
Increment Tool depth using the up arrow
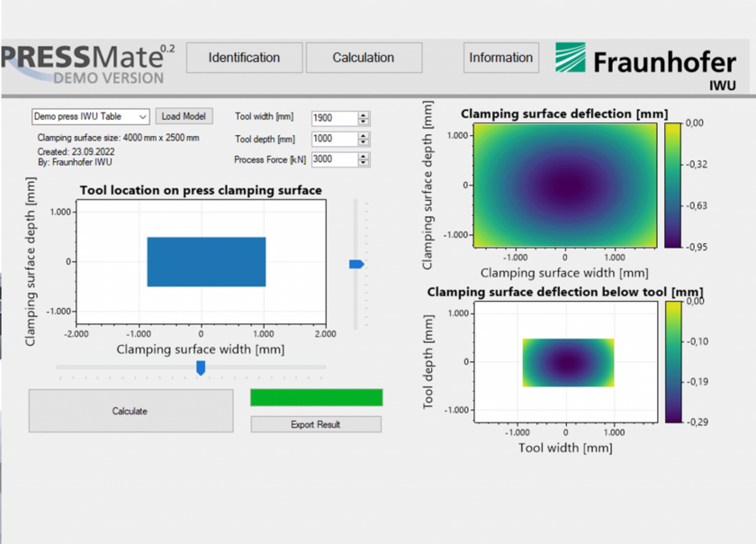point(364,136)
